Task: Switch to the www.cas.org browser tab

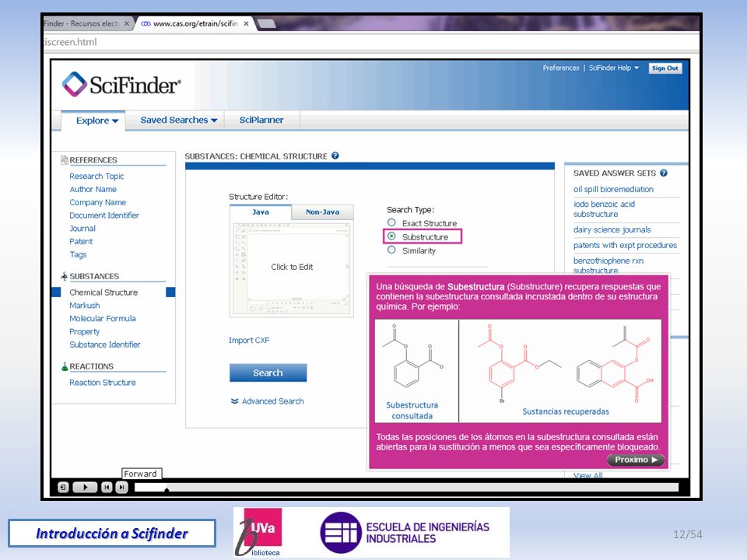Action: [x=195, y=23]
